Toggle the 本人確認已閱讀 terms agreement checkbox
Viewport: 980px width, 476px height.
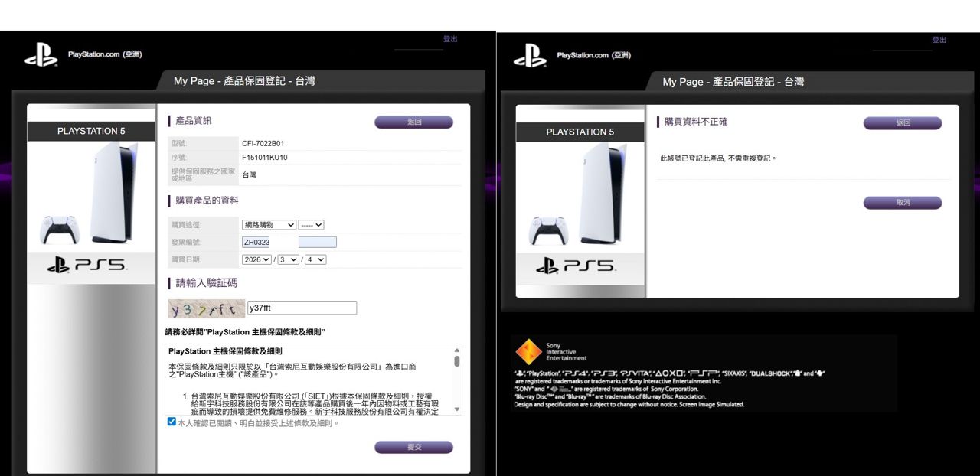171,422
